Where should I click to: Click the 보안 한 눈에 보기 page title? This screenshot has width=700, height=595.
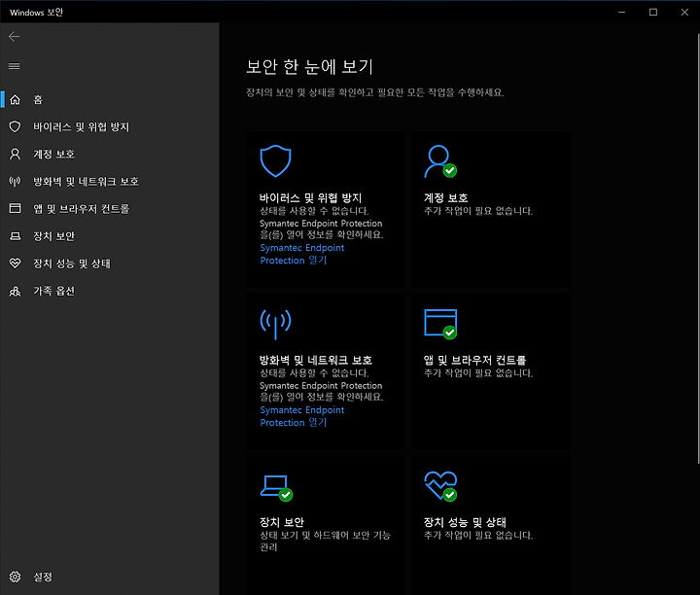coord(309,66)
